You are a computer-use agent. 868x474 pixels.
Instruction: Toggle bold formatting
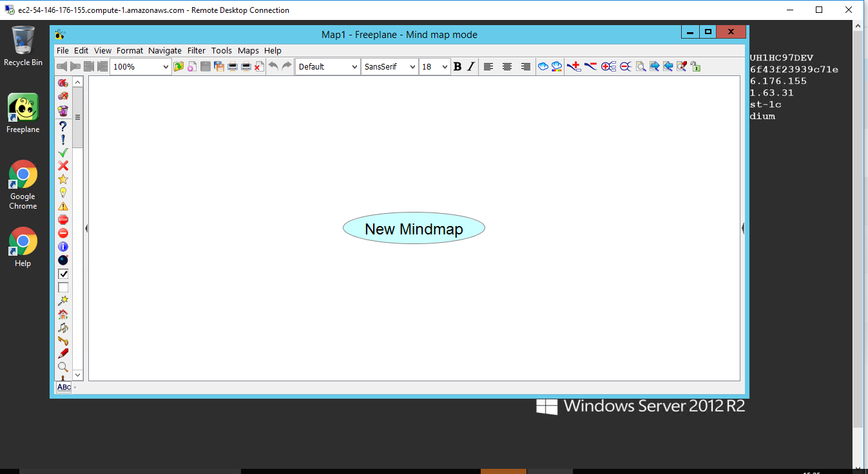[458, 66]
